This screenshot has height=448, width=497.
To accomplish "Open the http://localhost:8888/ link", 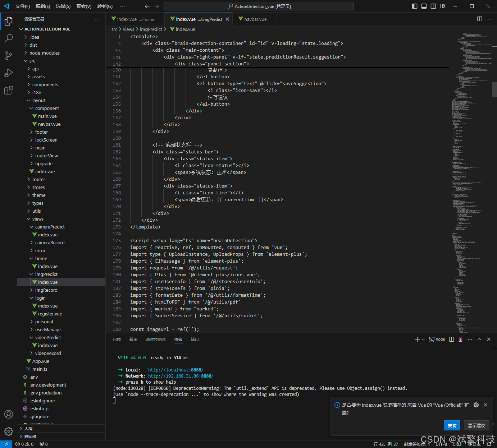I will tap(175, 370).
